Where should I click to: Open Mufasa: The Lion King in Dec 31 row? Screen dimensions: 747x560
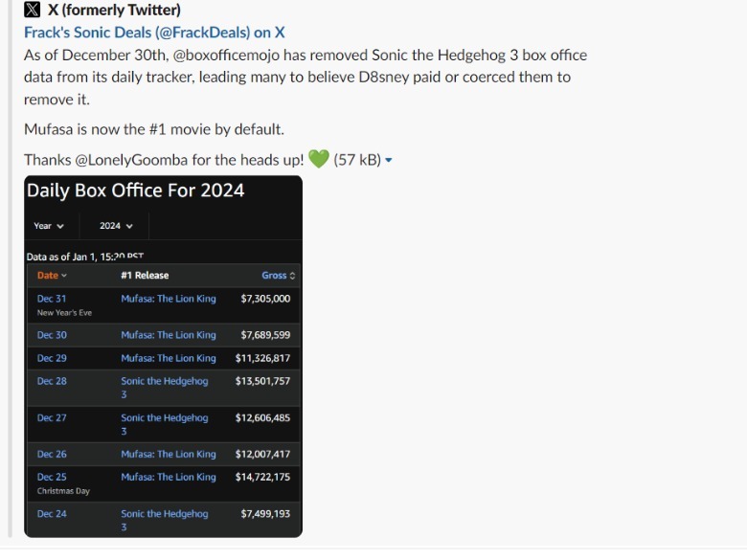point(169,299)
